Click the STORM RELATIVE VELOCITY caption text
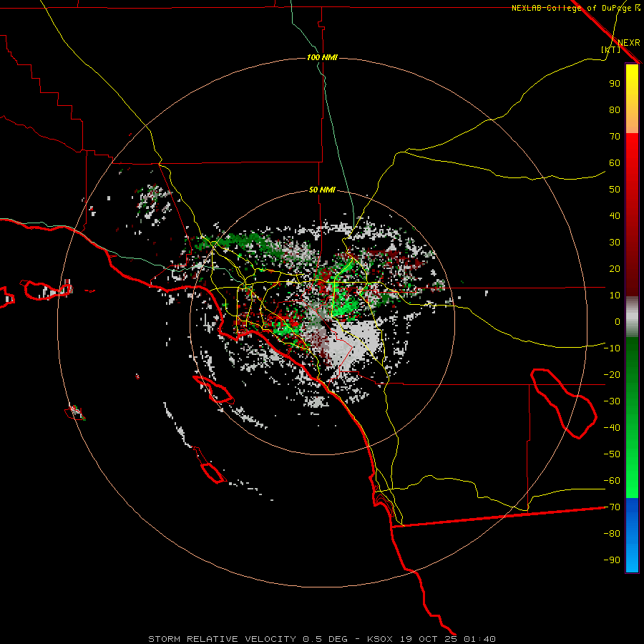 (x=222, y=639)
